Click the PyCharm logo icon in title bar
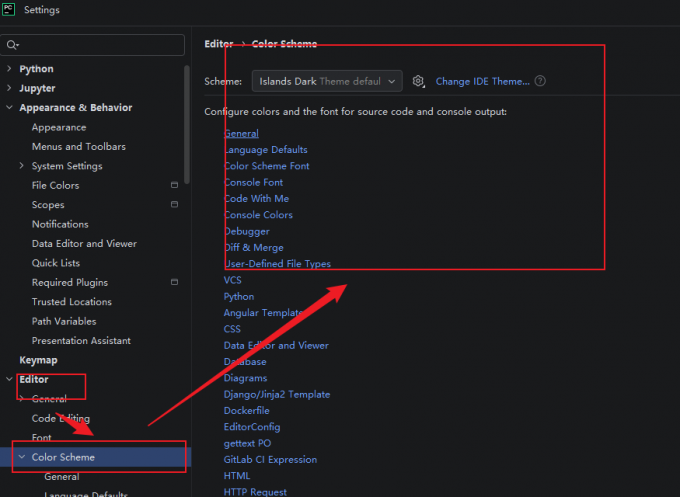The height and width of the screenshot is (497, 680). 8,9
